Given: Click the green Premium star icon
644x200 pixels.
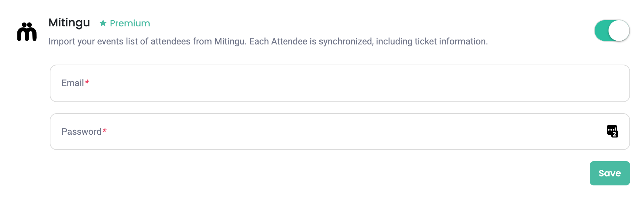Looking at the screenshot, I should [x=103, y=23].
